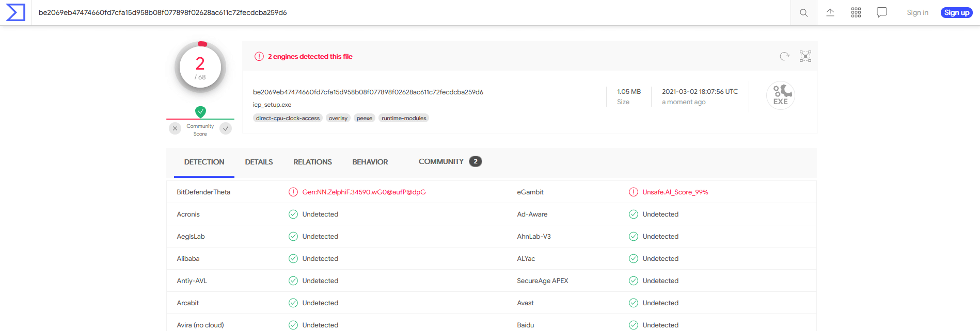This screenshot has width=980, height=331.
Task: Click AegisLab undetected check icon
Action: point(293,236)
